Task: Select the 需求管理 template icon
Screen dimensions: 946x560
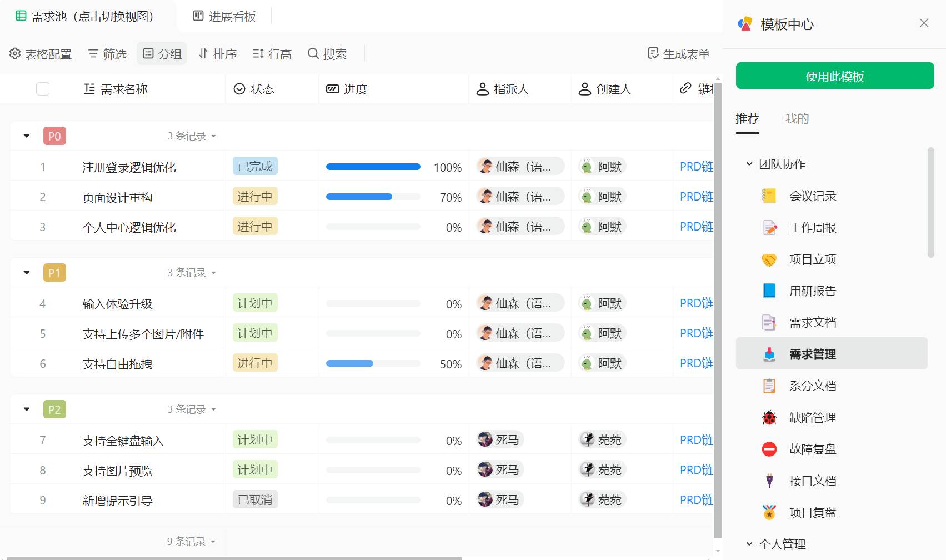Action: [x=769, y=354]
